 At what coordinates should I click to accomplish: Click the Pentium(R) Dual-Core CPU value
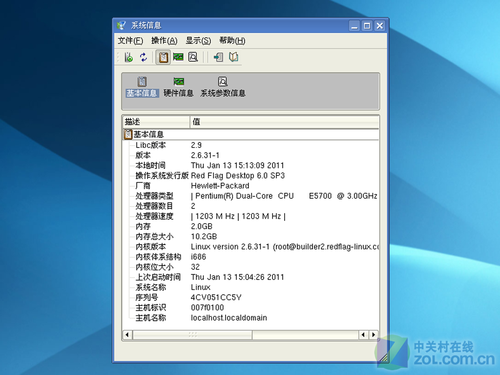point(284,196)
